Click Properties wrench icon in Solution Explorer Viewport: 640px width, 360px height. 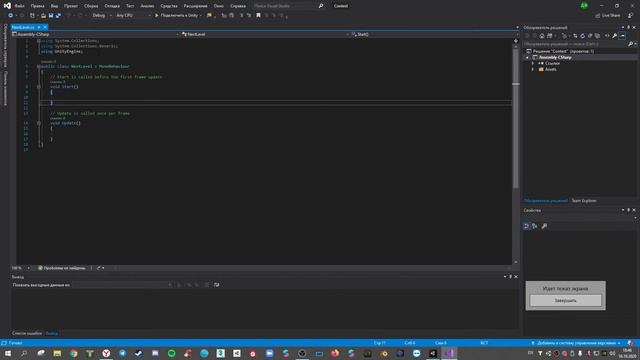614,36
